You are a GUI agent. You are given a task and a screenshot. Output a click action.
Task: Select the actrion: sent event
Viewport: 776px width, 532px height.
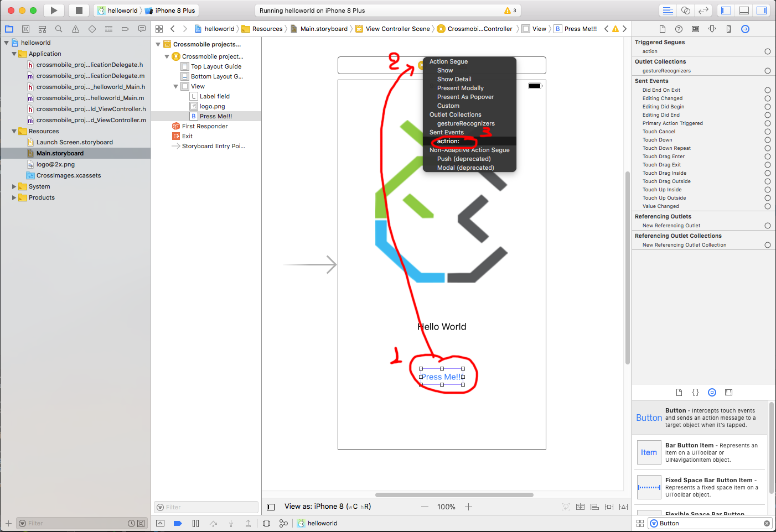tap(469, 141)
